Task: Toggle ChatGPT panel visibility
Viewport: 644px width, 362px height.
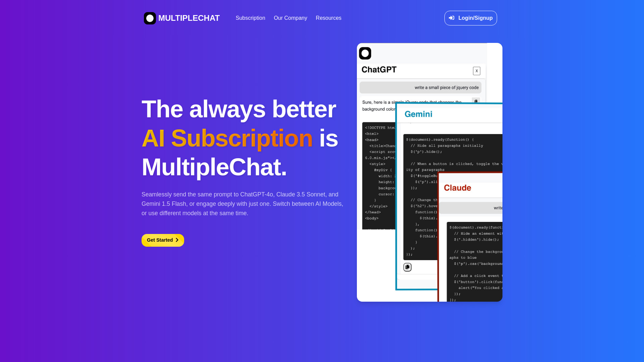Action: pyautogui.click(x=476, y=71)
